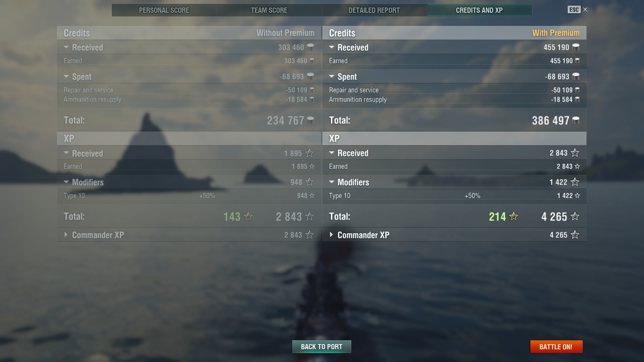Image resolution: width=644 pixels, height=362 pixels.
Task: Collapse the Premium credits Received section
Action: (x=331, y=47)
